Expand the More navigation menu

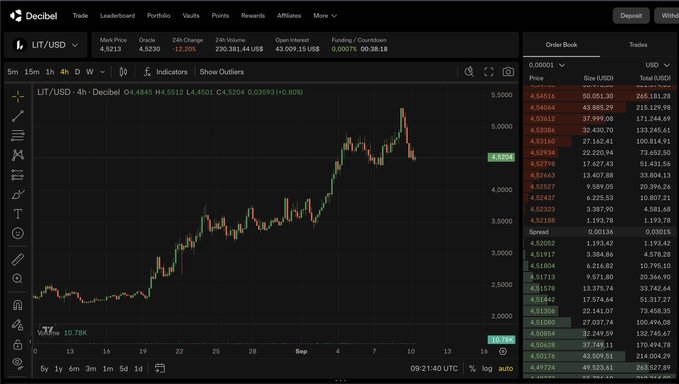(325, 16)
